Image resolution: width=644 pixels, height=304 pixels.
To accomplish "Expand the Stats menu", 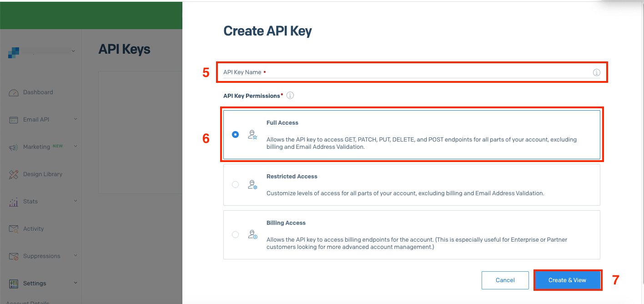I will [75, 201].
